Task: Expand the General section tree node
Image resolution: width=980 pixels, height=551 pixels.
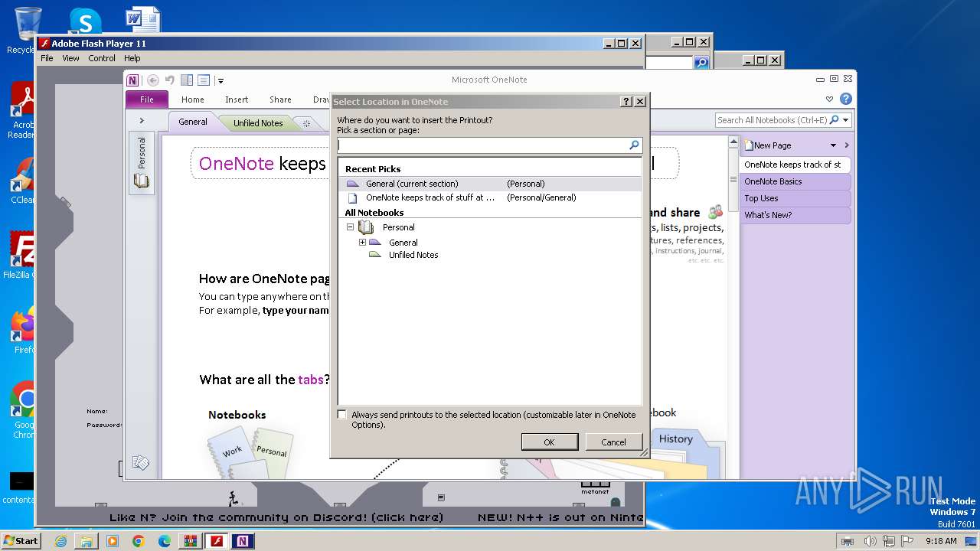Action: (x=362, y=243)
